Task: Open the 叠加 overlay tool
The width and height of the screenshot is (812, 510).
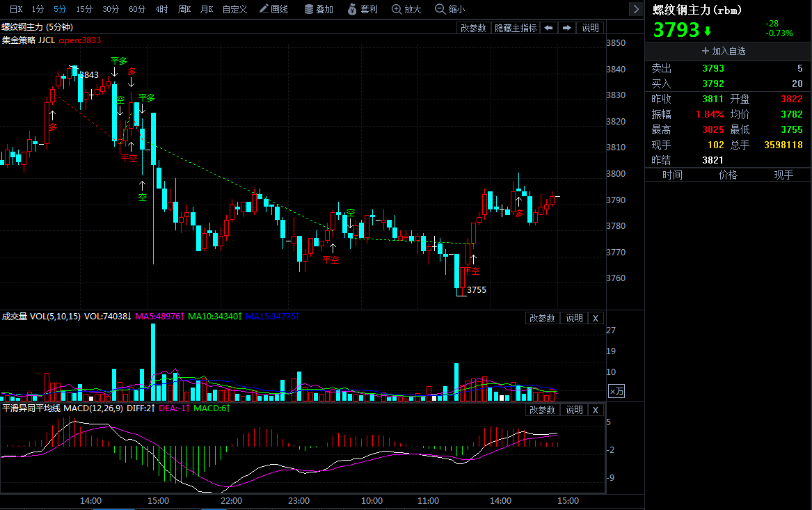Action: 319,9
